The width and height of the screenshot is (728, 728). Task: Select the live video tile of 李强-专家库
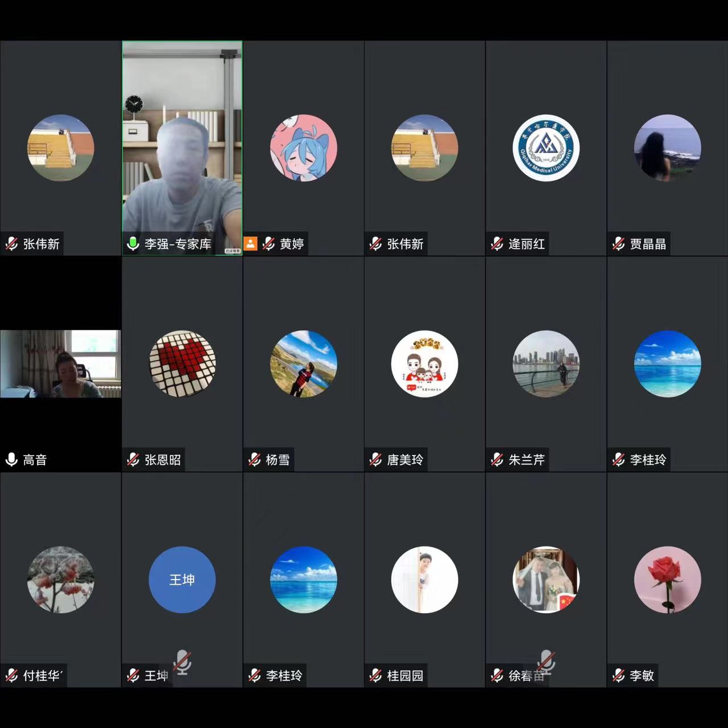182,148
